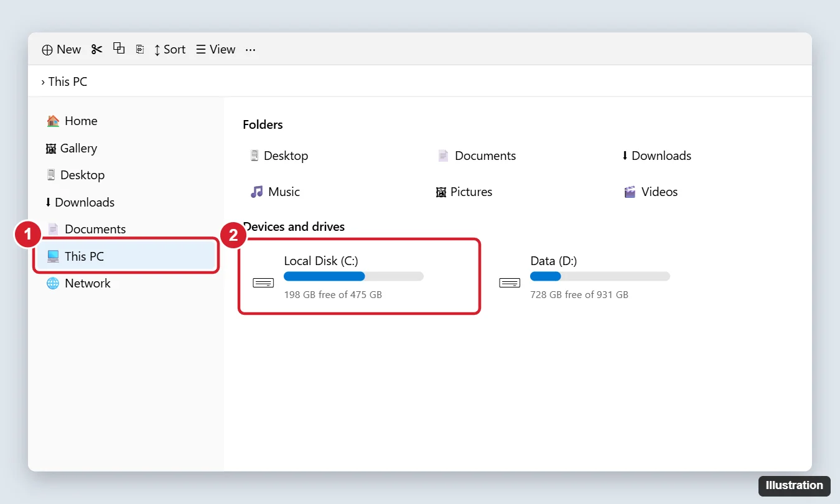Open the Sort options menu
This screenshot has height=504, width=840.
170,49
